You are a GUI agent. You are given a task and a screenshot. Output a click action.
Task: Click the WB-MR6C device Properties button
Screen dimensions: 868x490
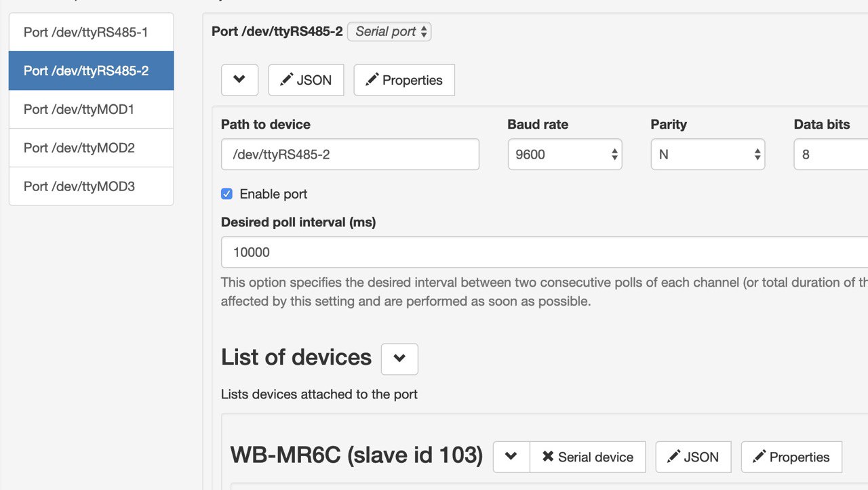click(791, 457)
